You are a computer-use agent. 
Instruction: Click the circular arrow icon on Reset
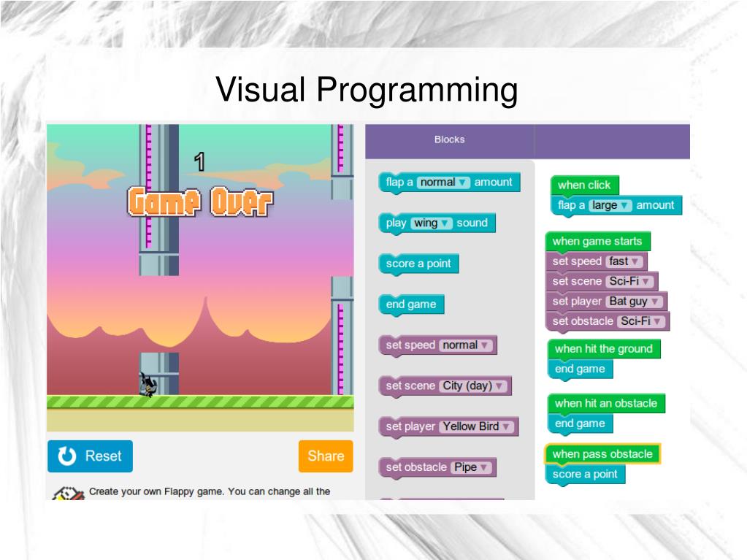[67, 456]
